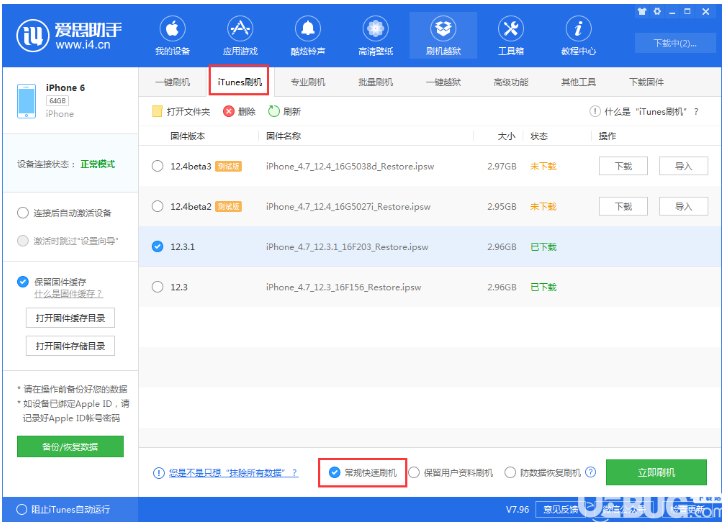The width and height of the screenshot is (727, 527).
Task: Open 工具箱 toolbox section
Action: 511,36
